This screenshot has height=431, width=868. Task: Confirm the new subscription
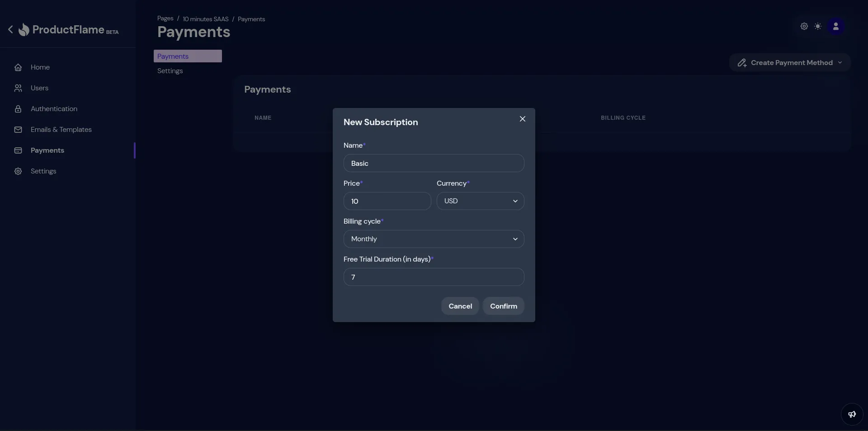click(x=503, y=306)
